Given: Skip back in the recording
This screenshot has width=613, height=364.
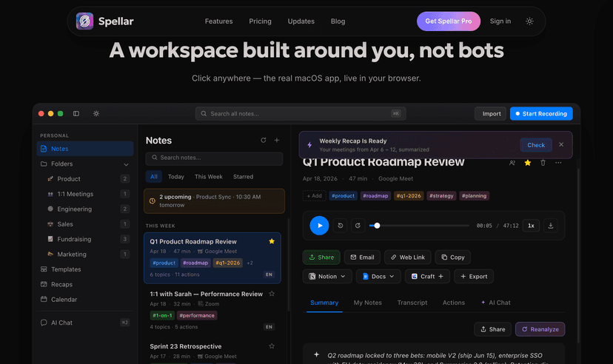Looking at the screenshot, I should coord(340,226).
